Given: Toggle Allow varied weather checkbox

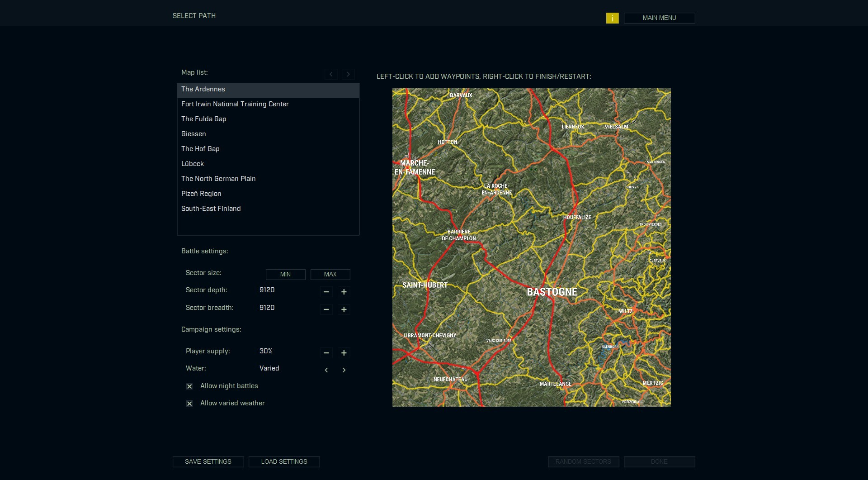Looking at the screenshot, I should coord(189,404).
